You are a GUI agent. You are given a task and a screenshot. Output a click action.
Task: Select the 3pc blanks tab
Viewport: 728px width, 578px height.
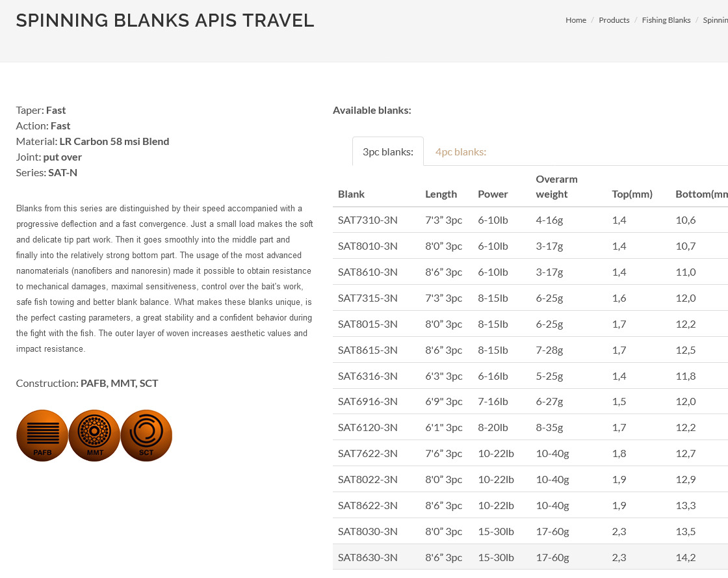388,152
